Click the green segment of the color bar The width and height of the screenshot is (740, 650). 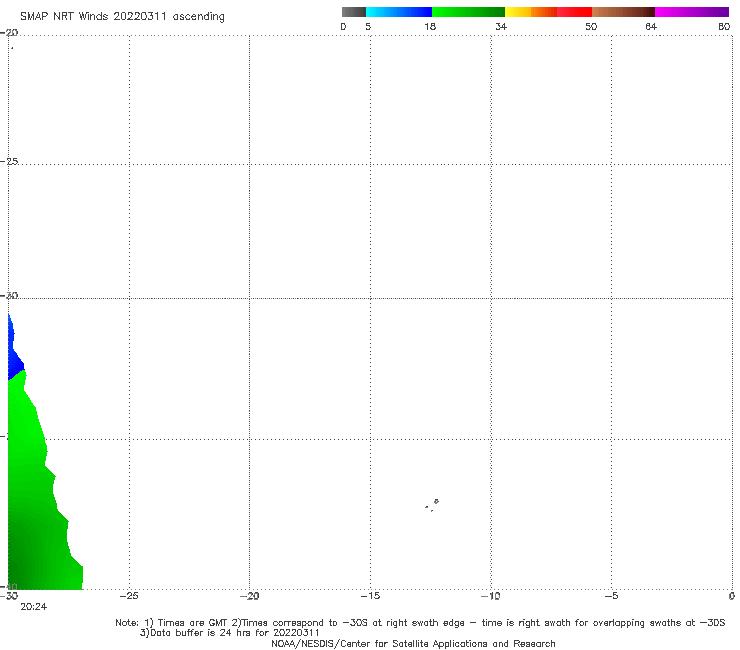(x=468, y=12)
